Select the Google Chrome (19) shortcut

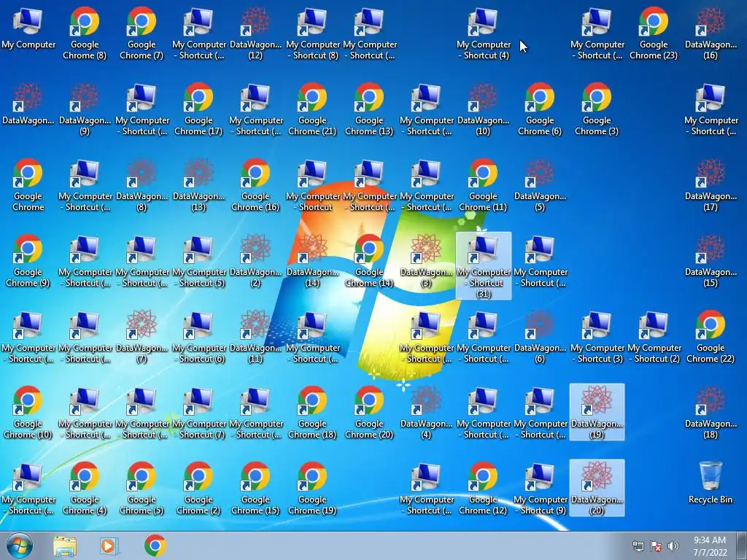click(x=312, y=488)
